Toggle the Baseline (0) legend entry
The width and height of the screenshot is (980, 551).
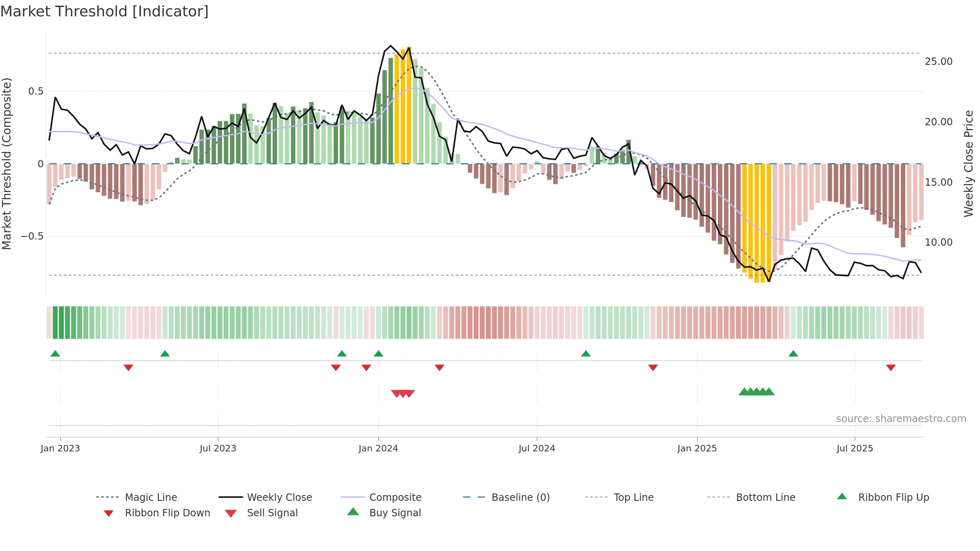tap(506, 497)
